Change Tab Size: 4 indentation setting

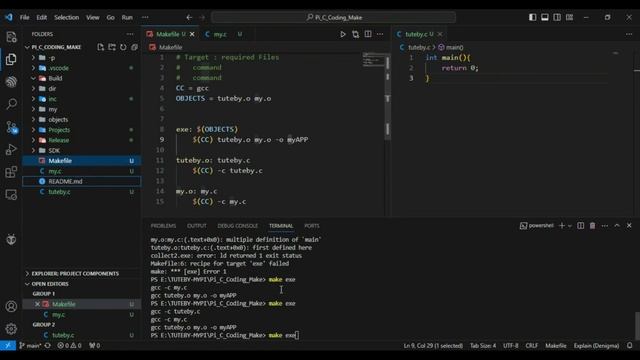click(483, 345)
